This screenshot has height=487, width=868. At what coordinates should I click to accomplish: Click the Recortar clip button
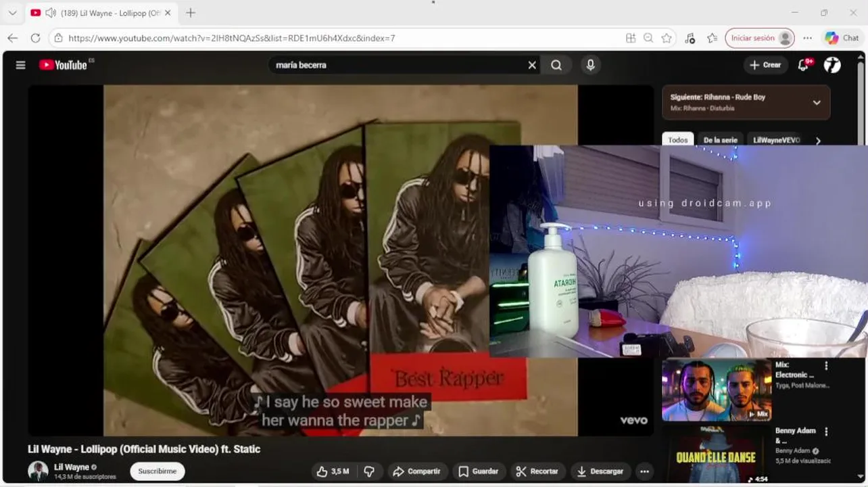pos(537,471)
